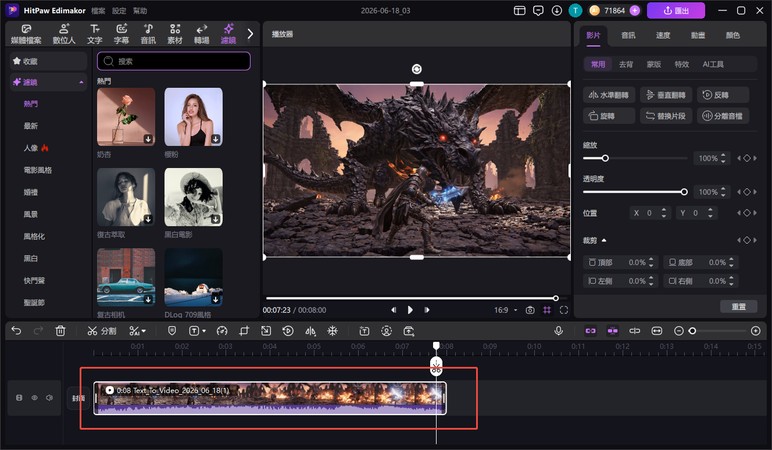The image size is (772, 450).
Task: Collapse the 濾鏡 filter category list
Action: 81,82
